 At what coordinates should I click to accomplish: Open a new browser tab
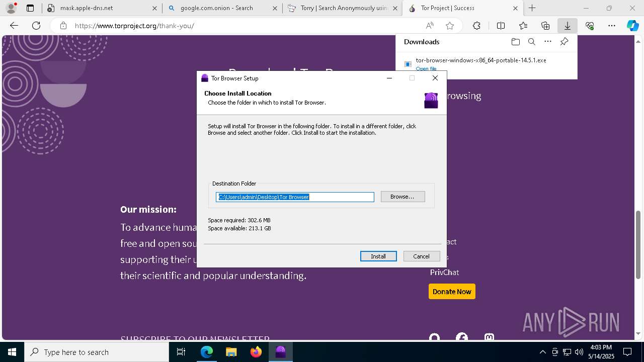coord(532,8)
